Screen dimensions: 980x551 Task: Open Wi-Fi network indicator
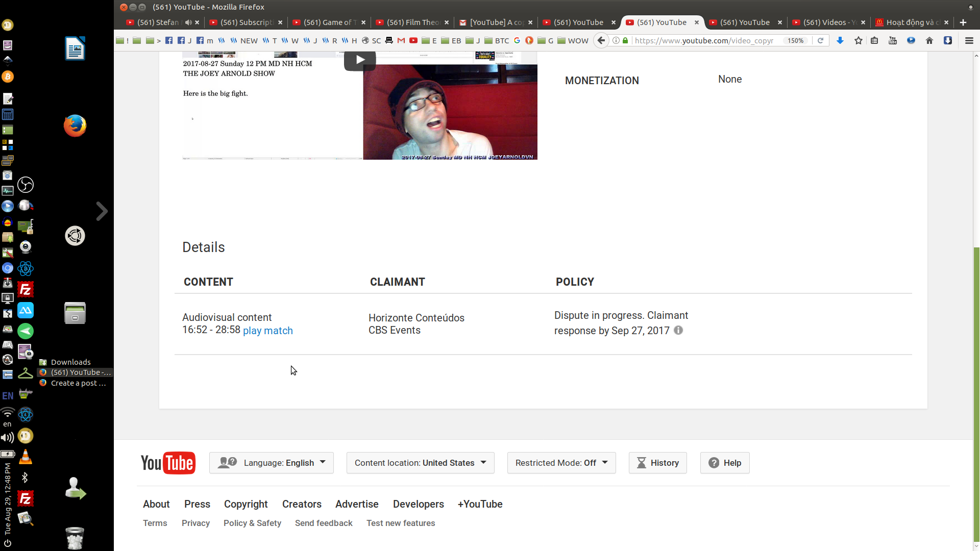click(x=7, y=412)
